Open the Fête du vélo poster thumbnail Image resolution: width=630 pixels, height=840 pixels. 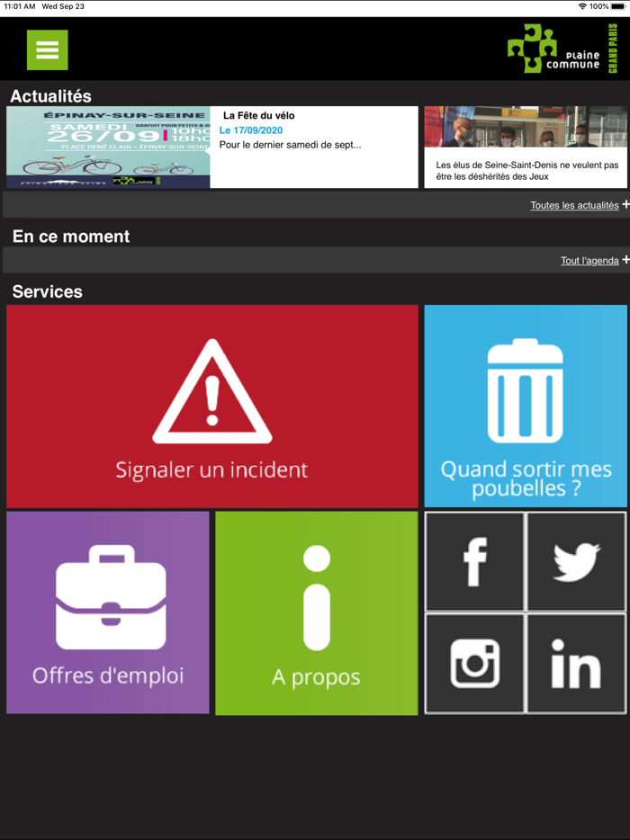(108, 147)
